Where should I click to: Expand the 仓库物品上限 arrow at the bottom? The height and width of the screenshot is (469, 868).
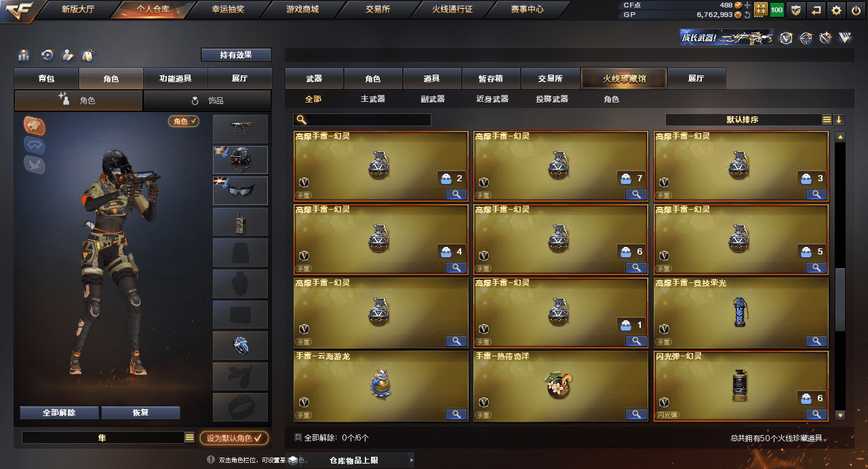(411, 461)
